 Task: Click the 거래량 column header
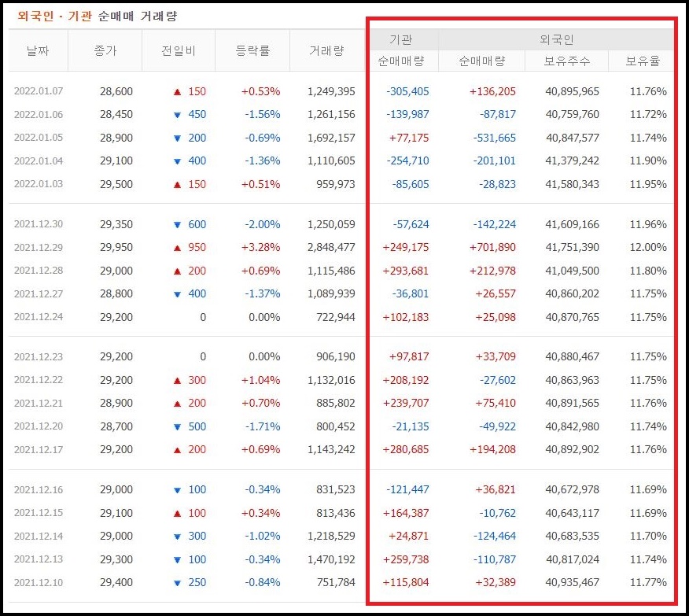coord(327,50)
